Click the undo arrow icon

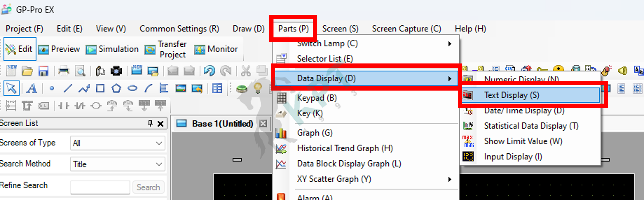[x=209, y=71]
